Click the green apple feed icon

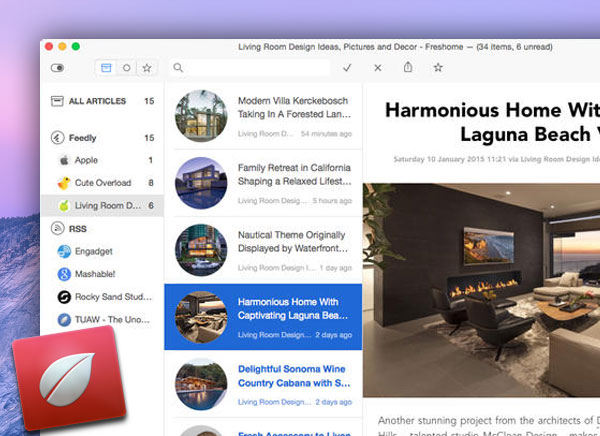[x=64, y=206]
